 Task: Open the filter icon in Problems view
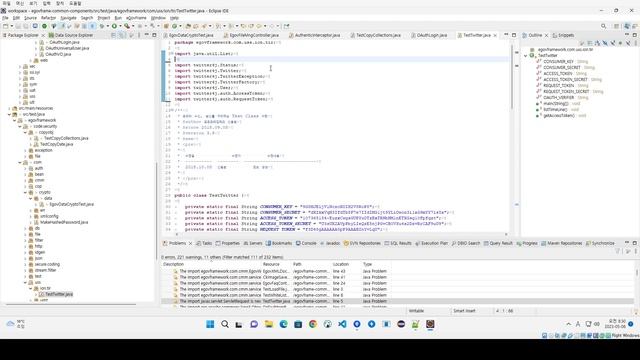pos(618,251)
